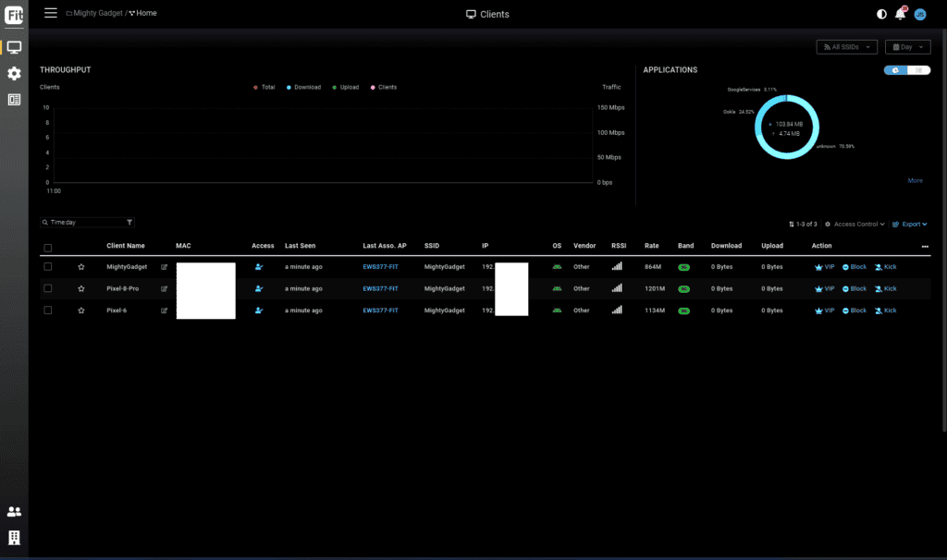Expand the All SSIDs dropdown
The width and height of the screenshot is (947, 560).
(x=846, y=47)
